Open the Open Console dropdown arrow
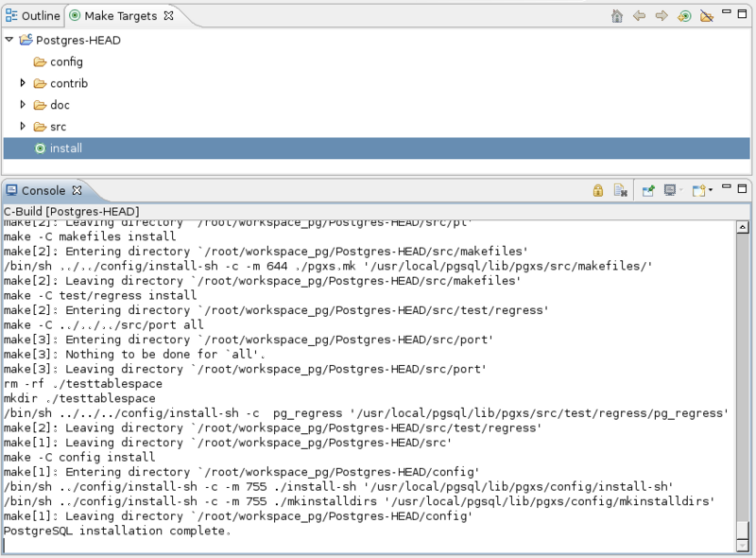Image resolution: width=756 pixels, height=558 pixels. pyautogui.click(x=711, y=190)
